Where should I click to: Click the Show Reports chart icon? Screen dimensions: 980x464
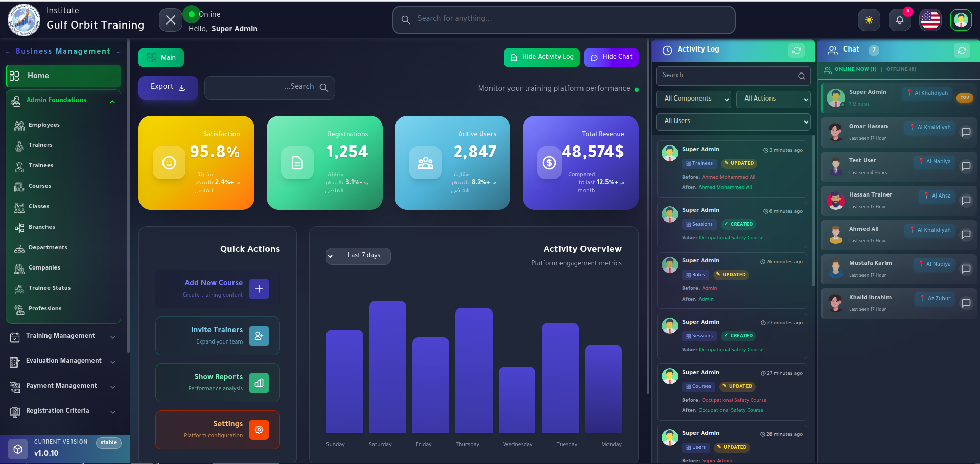pyautogui.click(x=259, y=383)
